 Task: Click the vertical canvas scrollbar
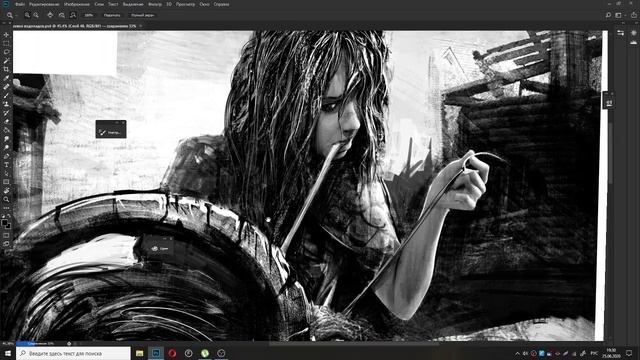(x=610, y=152)
